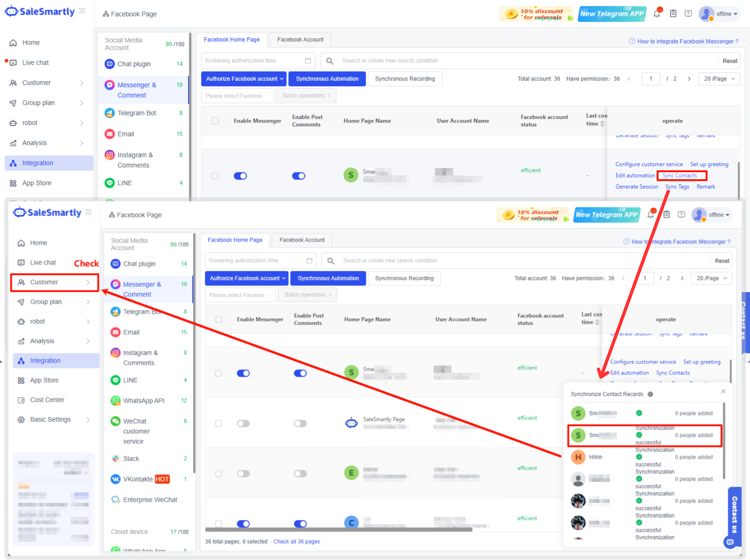Click the Slack channel icon
Screen dimensions: 750x560
coord(116,459)
